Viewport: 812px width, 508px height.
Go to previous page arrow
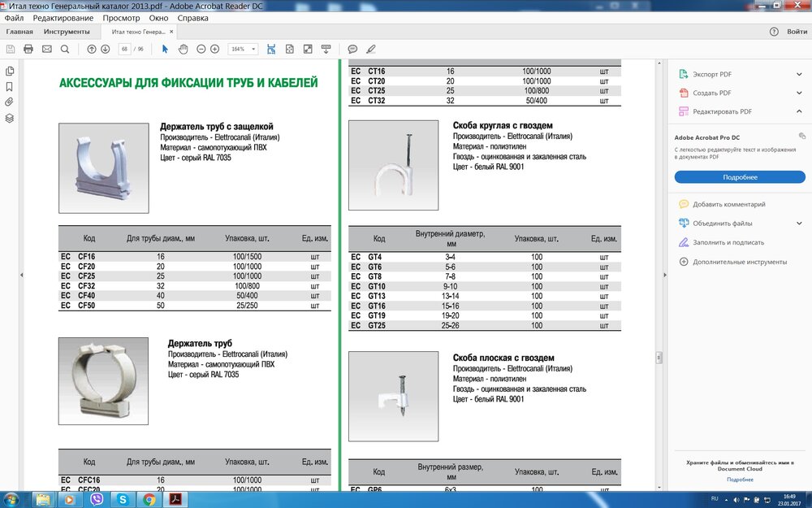(92, 50)
